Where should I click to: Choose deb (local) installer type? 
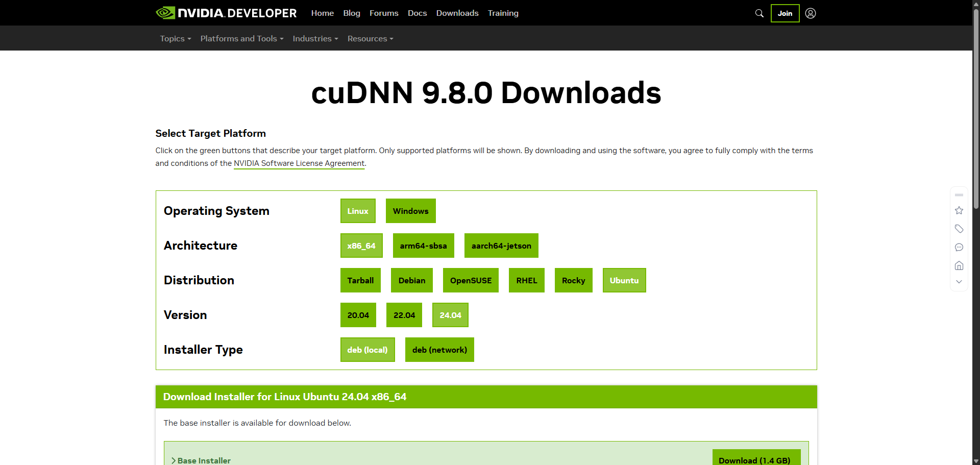click(x=367, y=350)
